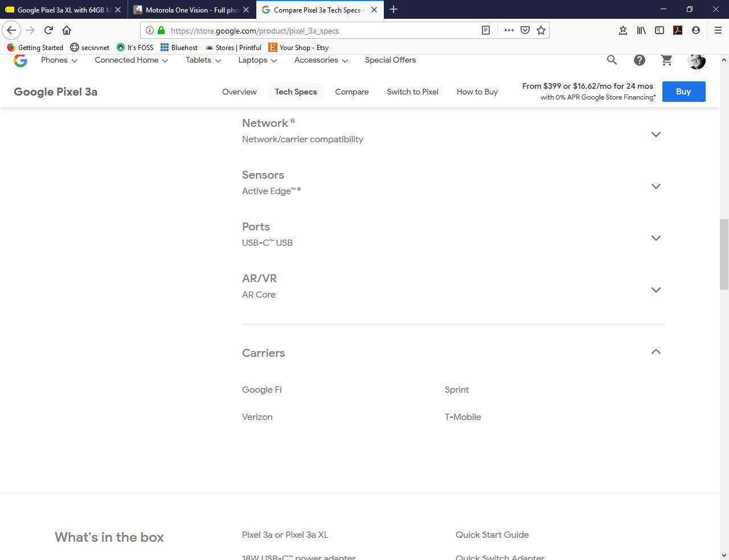This screenshot has height=560, width=729.
Task: Collapse the Carriers section
Action: (656, 352)
